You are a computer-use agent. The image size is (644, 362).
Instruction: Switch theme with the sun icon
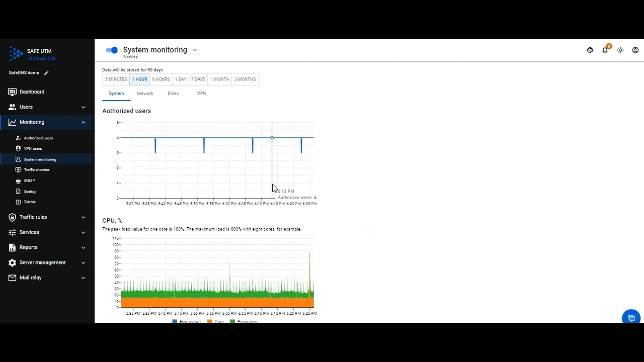point(620,50)
